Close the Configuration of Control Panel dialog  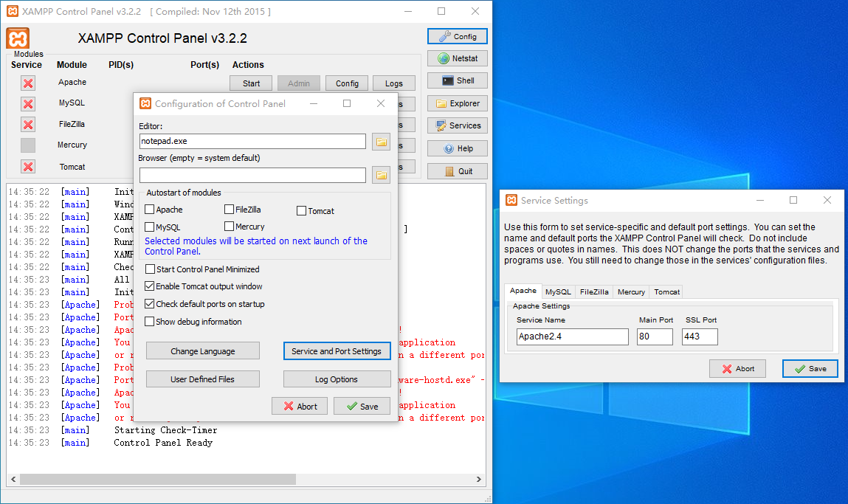coord(381,103)
